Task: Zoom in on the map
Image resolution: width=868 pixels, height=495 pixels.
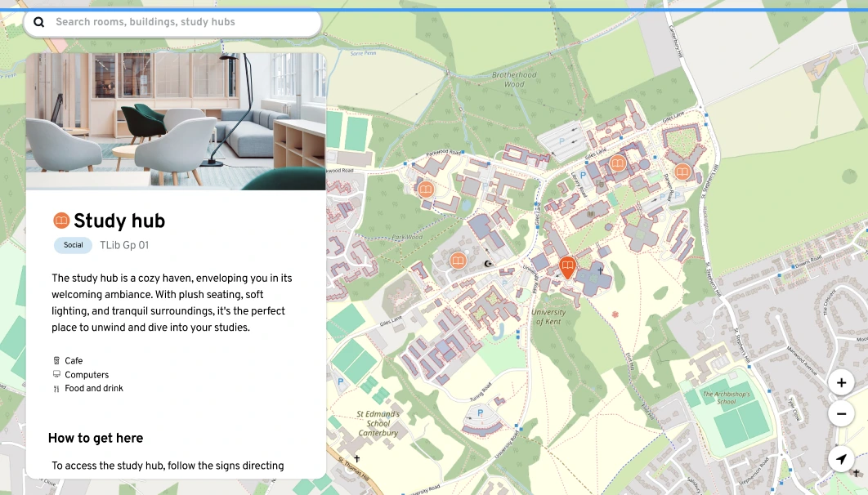Action: point(841,382)
